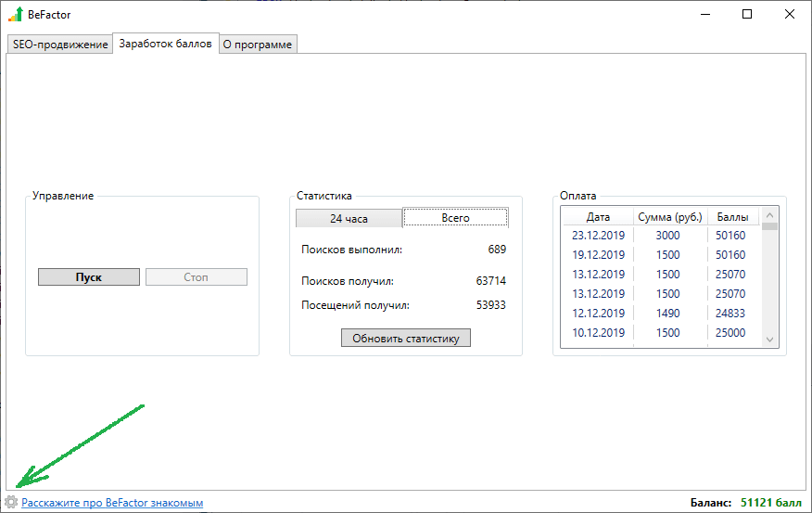Click the 1490 sum cell
812x513 pixels.
click(667, 313)
